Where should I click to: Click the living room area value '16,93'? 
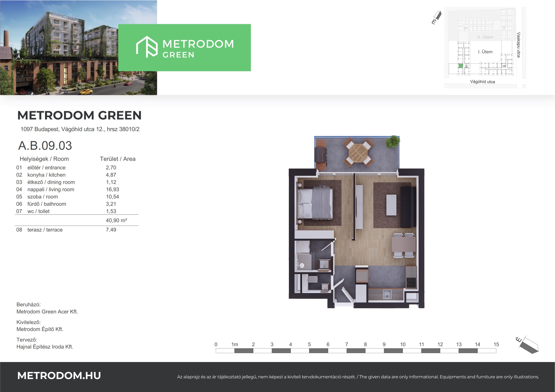coord(112,189)
